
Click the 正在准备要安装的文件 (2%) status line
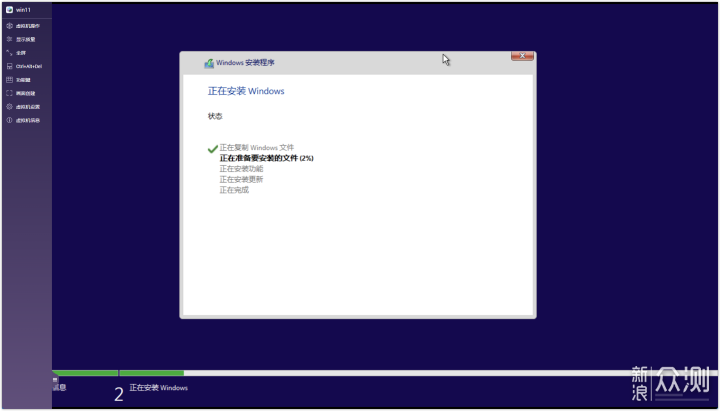coord(266,158)
